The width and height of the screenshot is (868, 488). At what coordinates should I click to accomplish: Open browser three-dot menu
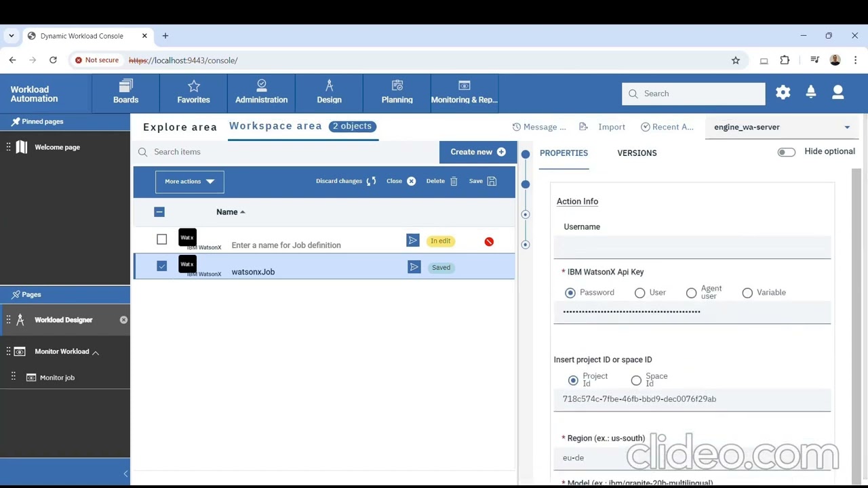[x=856, y=60]
